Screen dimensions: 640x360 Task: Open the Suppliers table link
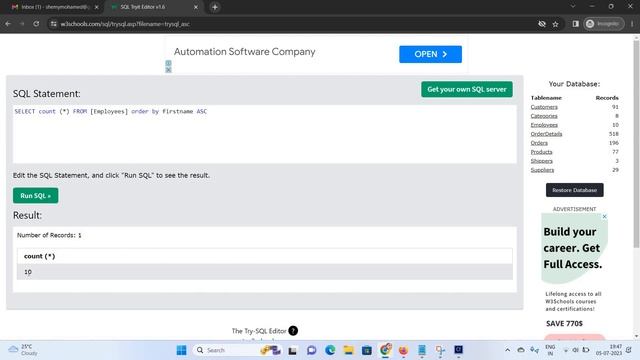coord(542,170)
